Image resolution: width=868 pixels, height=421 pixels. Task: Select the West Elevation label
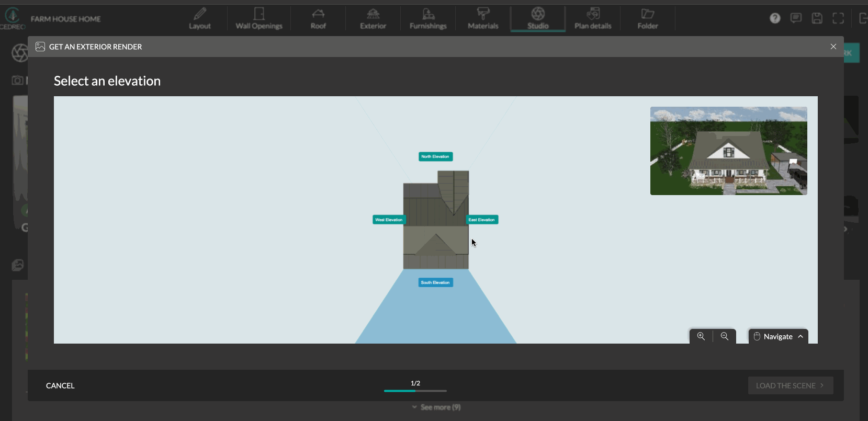[x=389, y=220]
